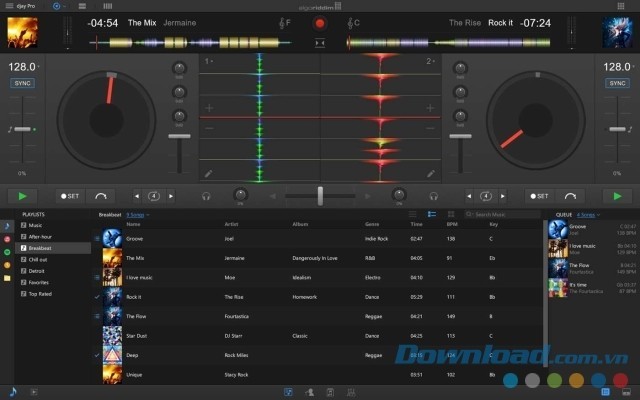Viewport: 640px width, 400px height.
Task: Expand the left waveform deck 1 menu
Action: point(208,61)
